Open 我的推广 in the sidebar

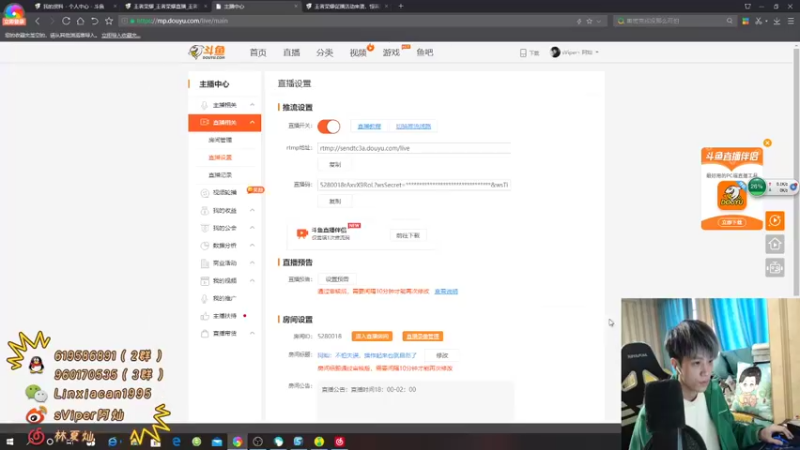pyautogui.click(x=224, y=298)
